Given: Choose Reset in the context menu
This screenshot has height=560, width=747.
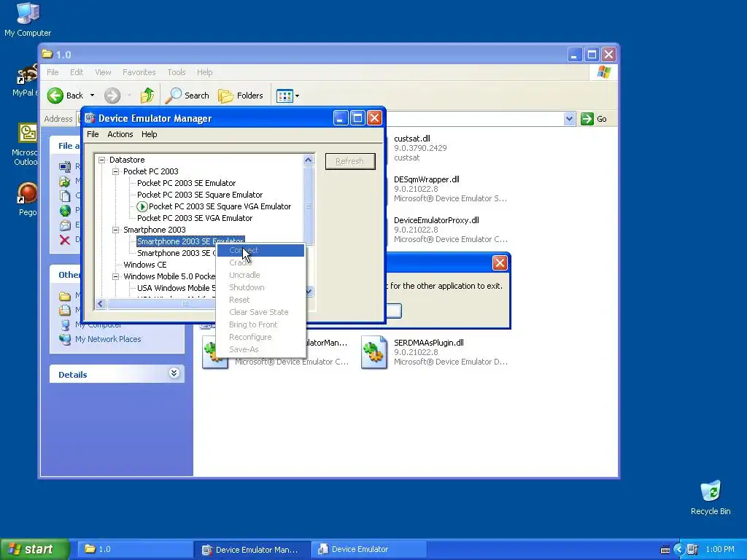Looking at the screenshot, I should [x=260, y=300].
